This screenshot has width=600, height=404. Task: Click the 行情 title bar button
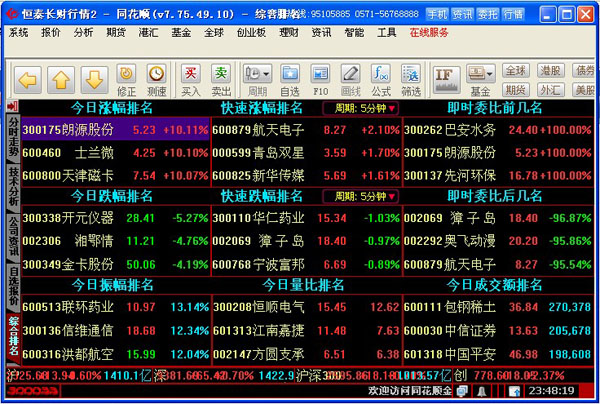(x=513, y=15)
